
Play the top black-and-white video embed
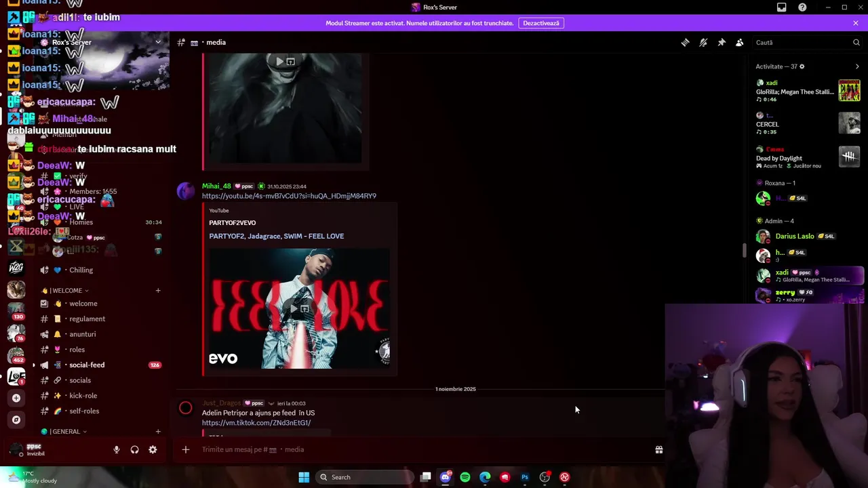click(x=279, y=62)
